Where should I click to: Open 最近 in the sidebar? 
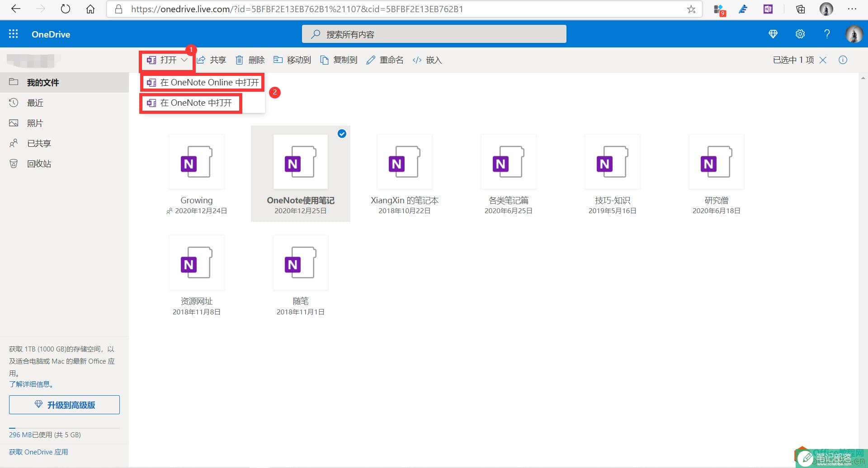[x=64, y=103]
